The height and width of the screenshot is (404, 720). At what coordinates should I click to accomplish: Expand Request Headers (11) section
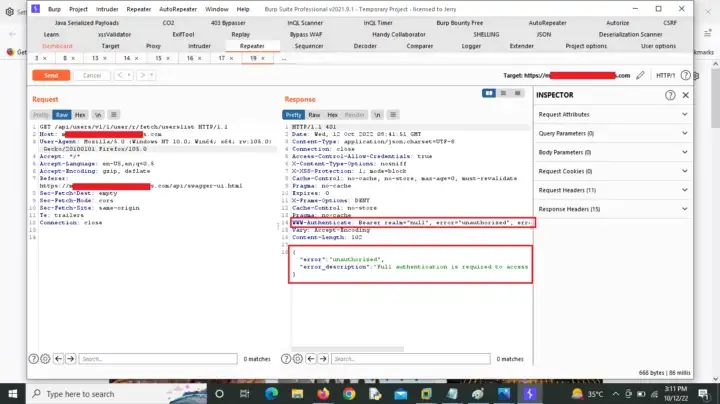(613, 190)
